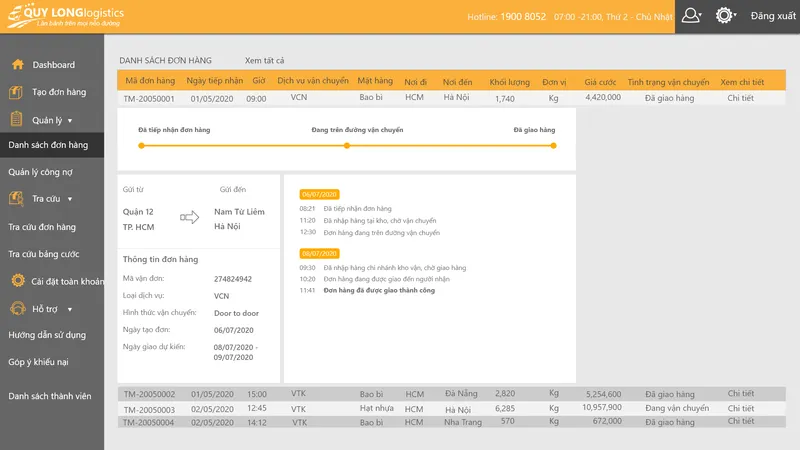
Task: Select order code TM-20050002
Action: (x=149, y=394)
